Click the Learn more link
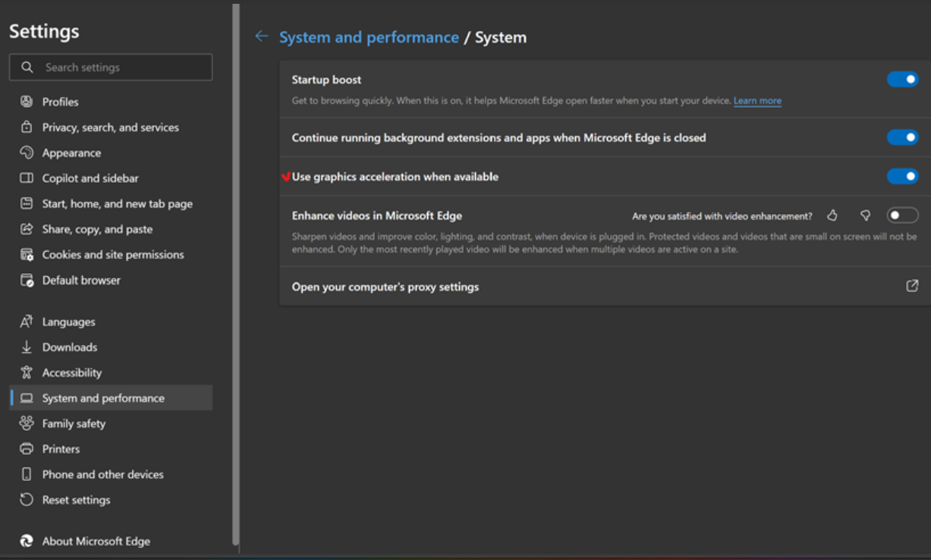Image resolution: width=931 pixels, height=560 pixels. coord(757,101)
